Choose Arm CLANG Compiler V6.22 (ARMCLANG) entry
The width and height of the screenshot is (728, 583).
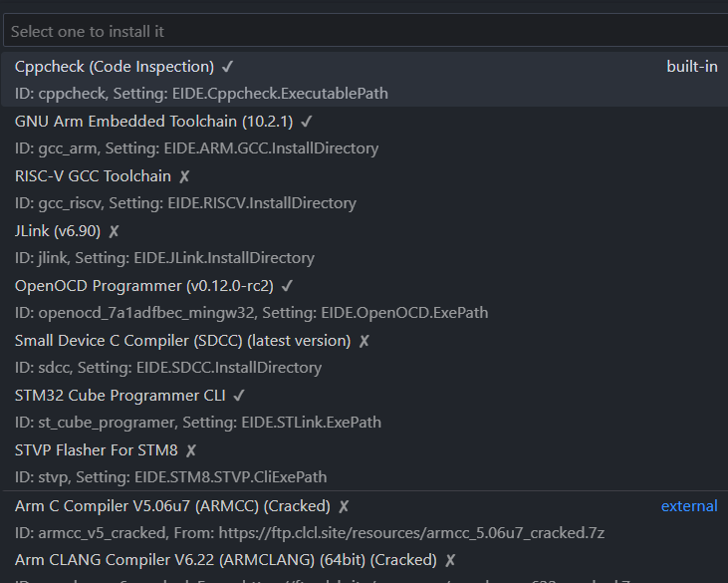(x=364, y=565)
